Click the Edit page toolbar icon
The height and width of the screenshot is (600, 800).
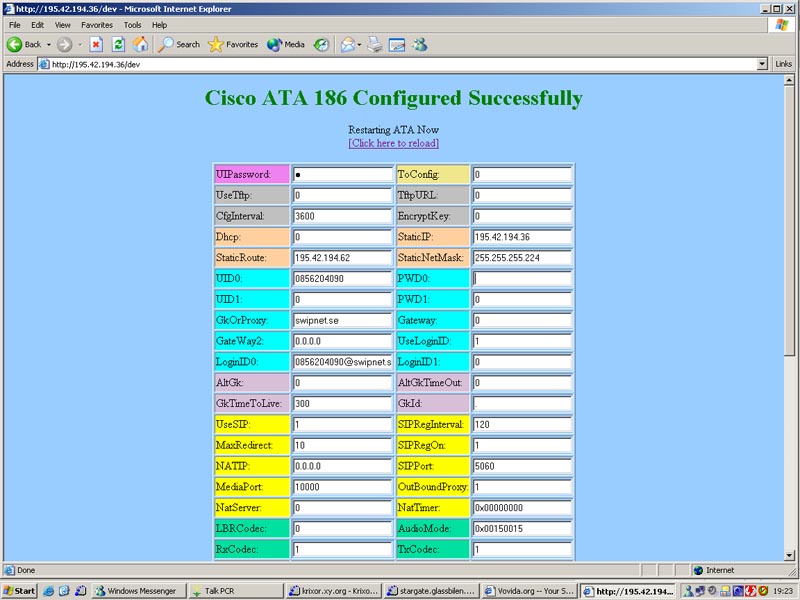[x=397, y=45]
